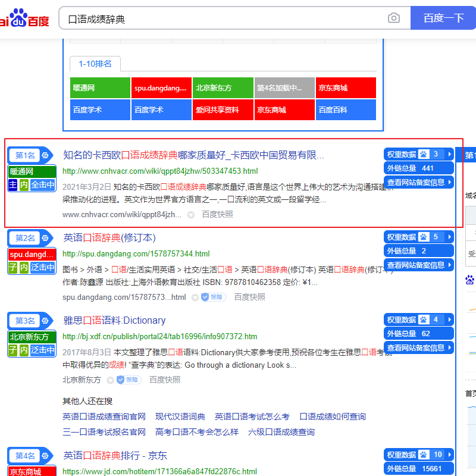Expand 查看网站备案信息 for cnhvacr result
This screenshot has height=476, width=476.
click(x=419, y=182)
